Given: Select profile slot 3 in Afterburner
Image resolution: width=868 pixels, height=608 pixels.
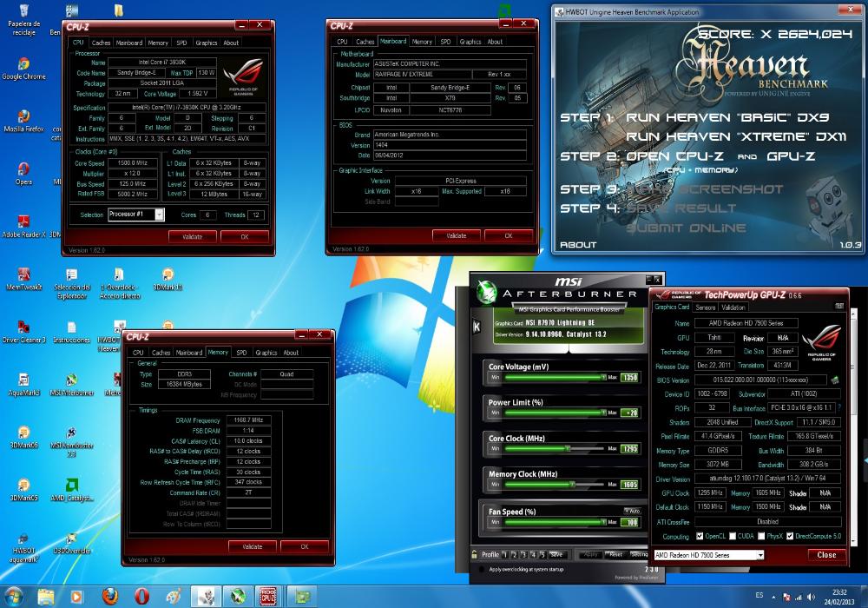Looking at the screenshot, I should (523, 554).
